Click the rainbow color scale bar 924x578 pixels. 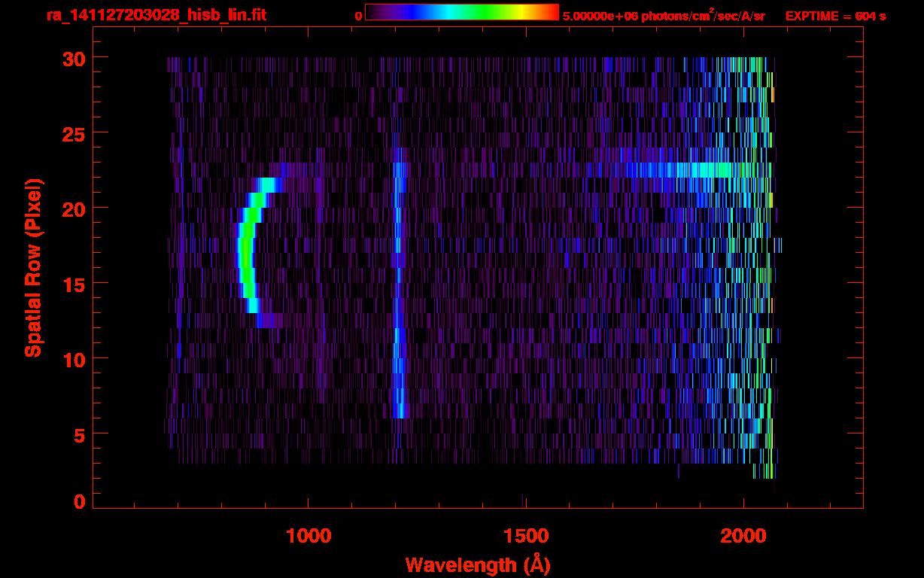click(462, 12)
